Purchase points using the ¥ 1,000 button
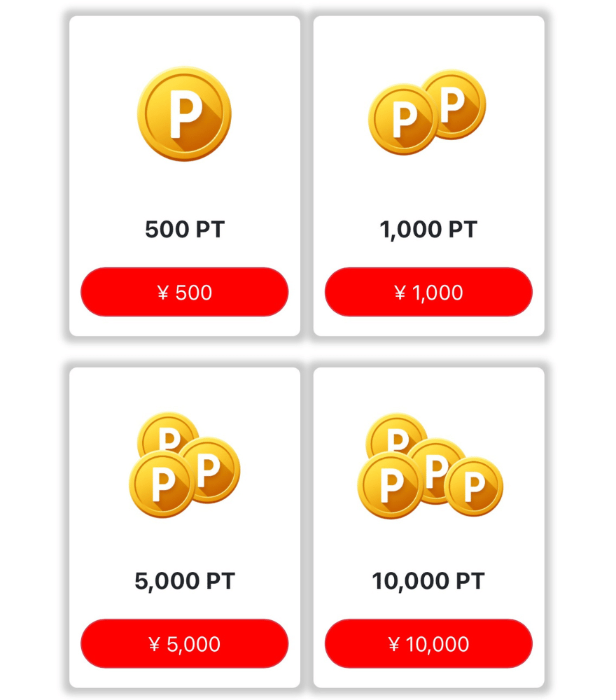616x700 pixels. click(428, 292)
